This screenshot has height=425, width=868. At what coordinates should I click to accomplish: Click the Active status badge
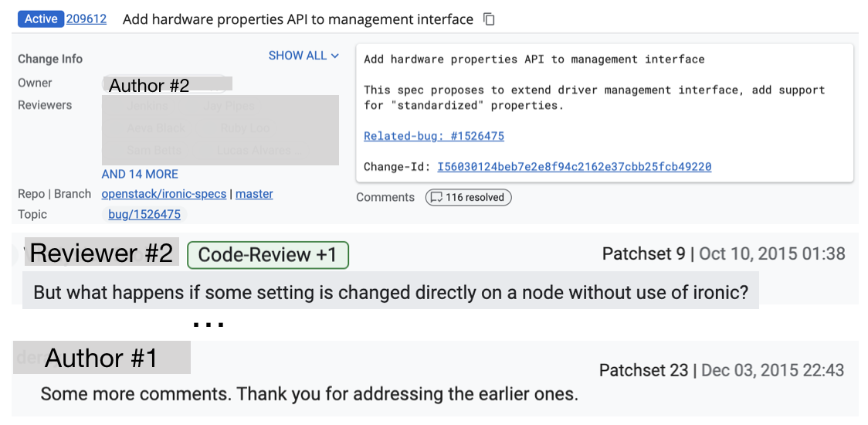click(41, 19)
